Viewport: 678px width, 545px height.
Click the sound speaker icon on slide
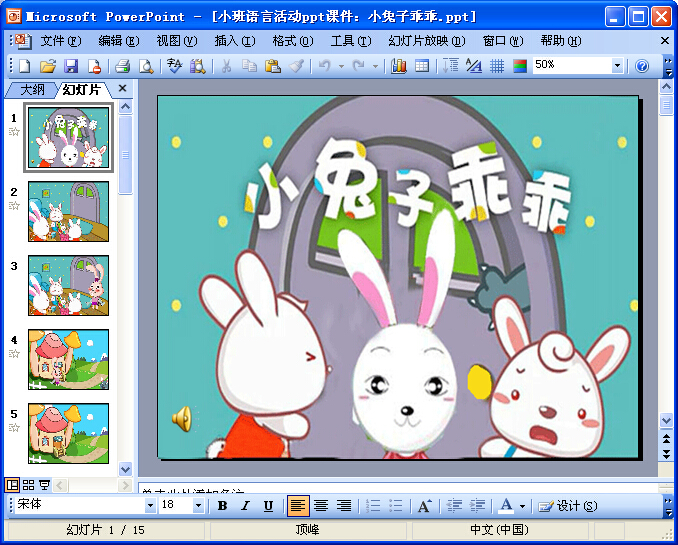[182, 419]
